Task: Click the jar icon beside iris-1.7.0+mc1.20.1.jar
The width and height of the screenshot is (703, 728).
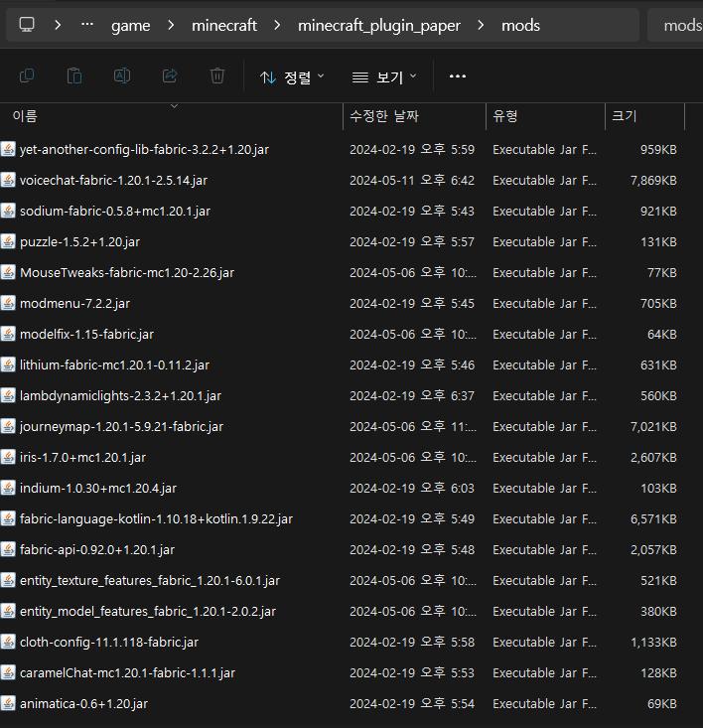Action: 9,458
